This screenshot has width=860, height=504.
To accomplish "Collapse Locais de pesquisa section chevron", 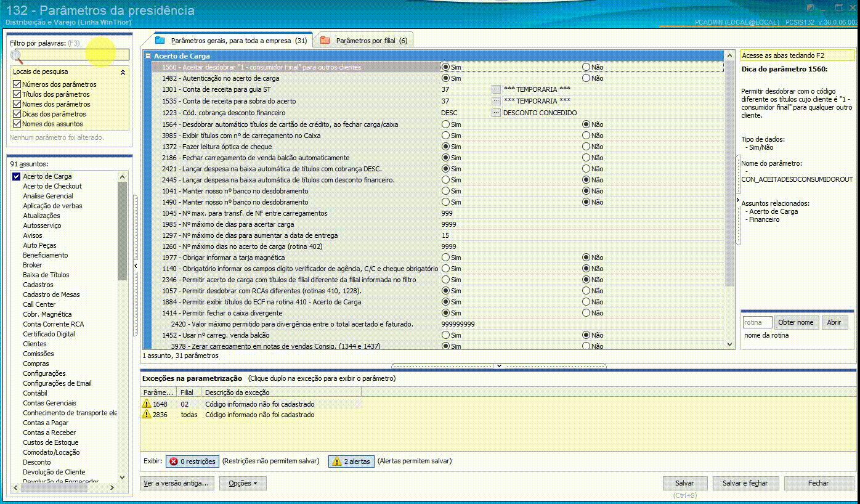I will (x=123, y=72).
